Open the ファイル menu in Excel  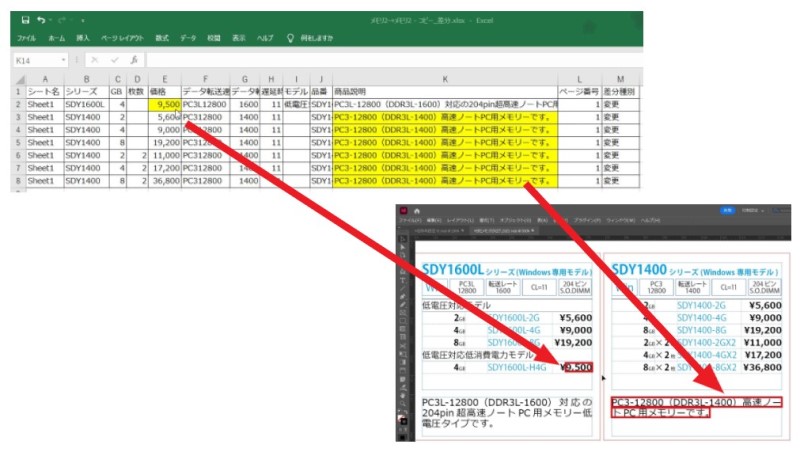(x=26, y=38)
